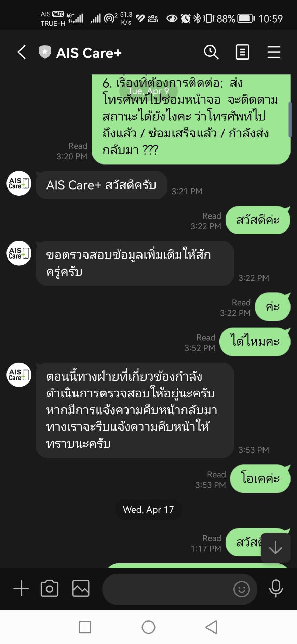Tap AIS Care+ avatar beside the greeting message
Viewport: 297px width, 644px height.
(x=19, y=183)
